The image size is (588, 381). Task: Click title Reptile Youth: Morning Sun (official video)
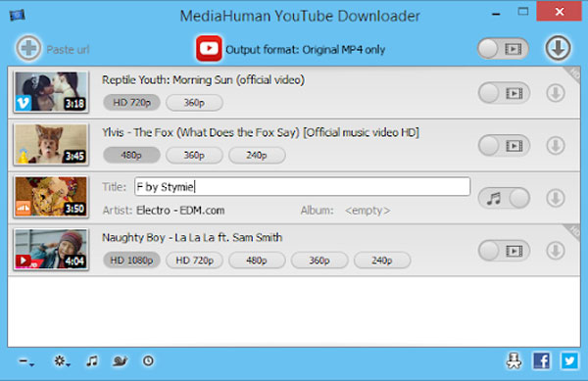point(203,79)
